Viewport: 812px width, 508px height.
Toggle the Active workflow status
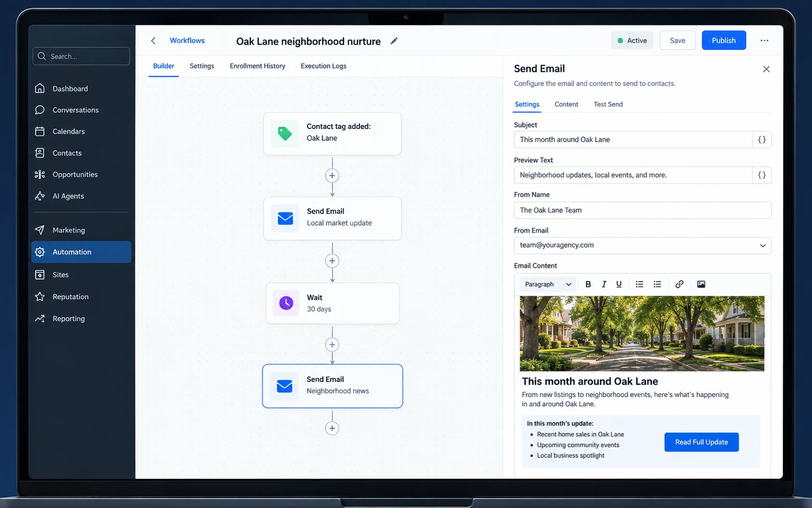[x=632, y=40]
